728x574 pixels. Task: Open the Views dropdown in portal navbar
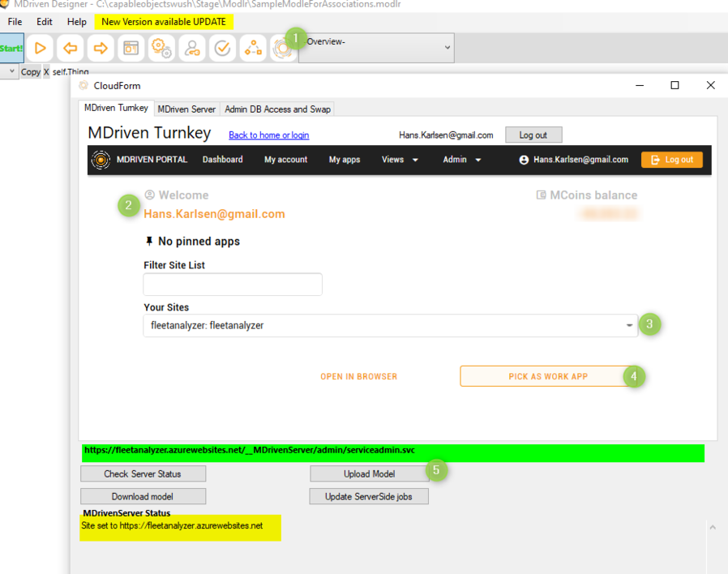400,160
